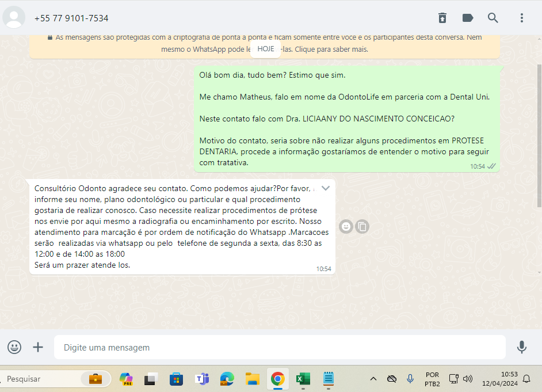Open Copilot from the taskbar
The height and width of the screenshot is (392, 542).
pos(126,379)
